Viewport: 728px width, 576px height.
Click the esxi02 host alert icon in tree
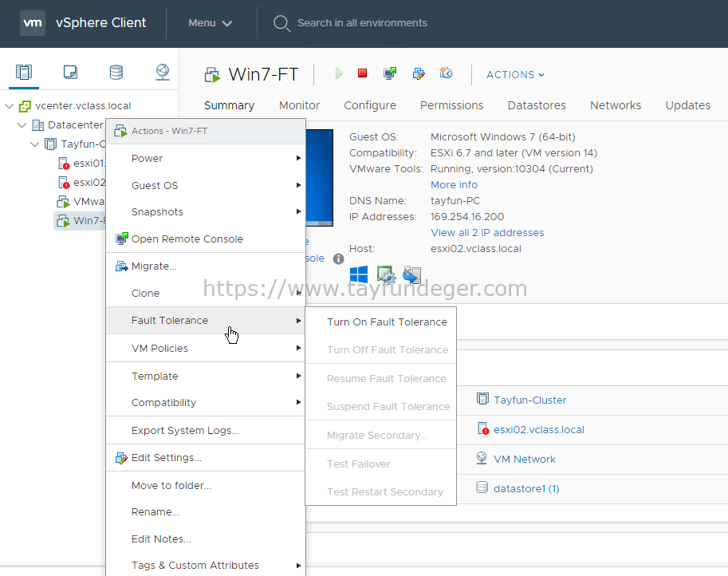coord(64,183)
